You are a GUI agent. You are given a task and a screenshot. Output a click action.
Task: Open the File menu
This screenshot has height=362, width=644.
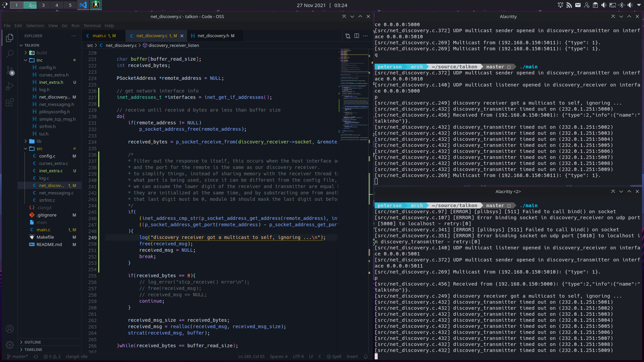(x=7, y=25)
